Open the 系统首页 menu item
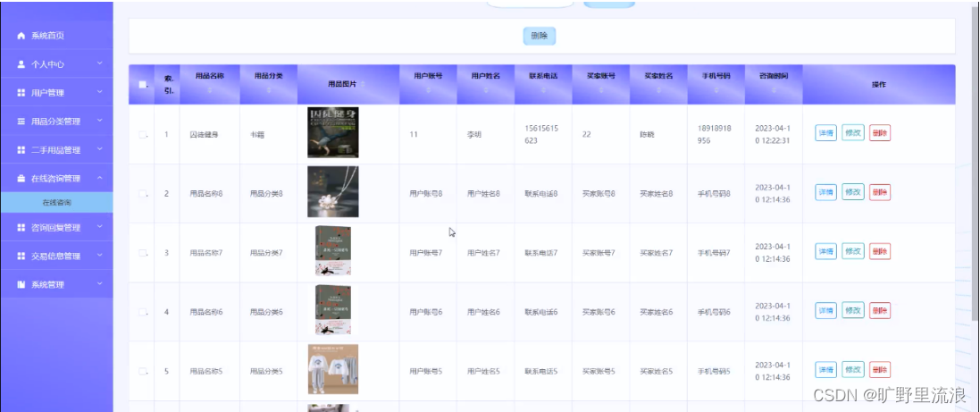The width and height of the screenshot is (980, 412). (x=57, y=36)
